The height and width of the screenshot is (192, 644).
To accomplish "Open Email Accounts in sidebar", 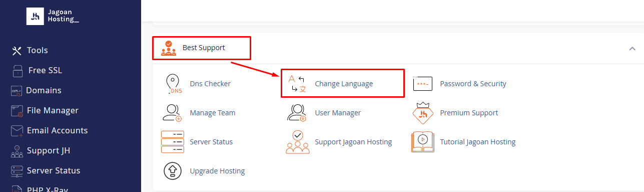I will [x=57, y=130].
